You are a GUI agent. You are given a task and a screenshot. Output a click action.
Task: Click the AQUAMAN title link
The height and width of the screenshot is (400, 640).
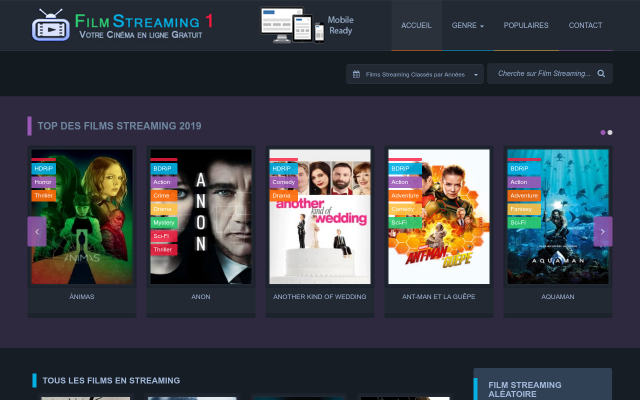pyautogui.click(x=558, y=297)
